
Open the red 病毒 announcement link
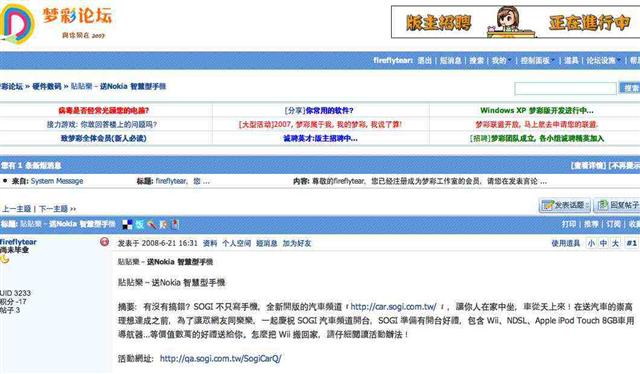(x=103, y=110)
